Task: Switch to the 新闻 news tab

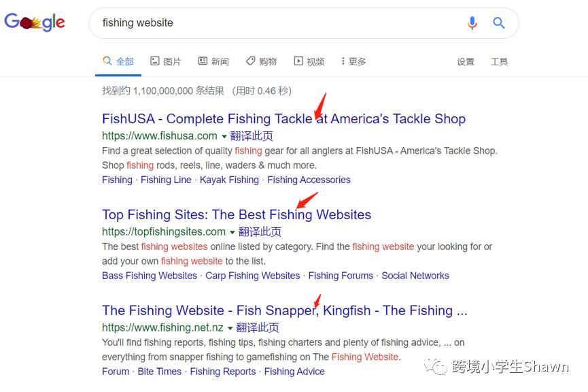Action: [213, 61]
